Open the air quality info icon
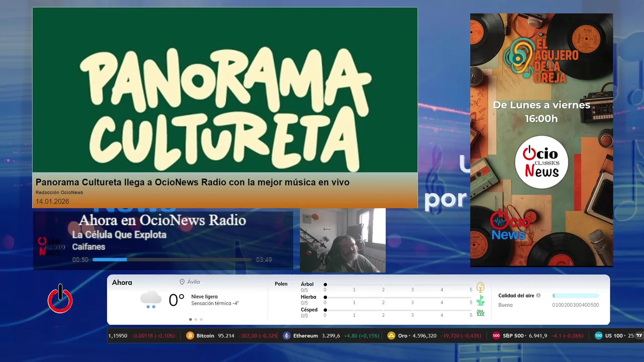644x362 pixels. [x=538, y=296]
